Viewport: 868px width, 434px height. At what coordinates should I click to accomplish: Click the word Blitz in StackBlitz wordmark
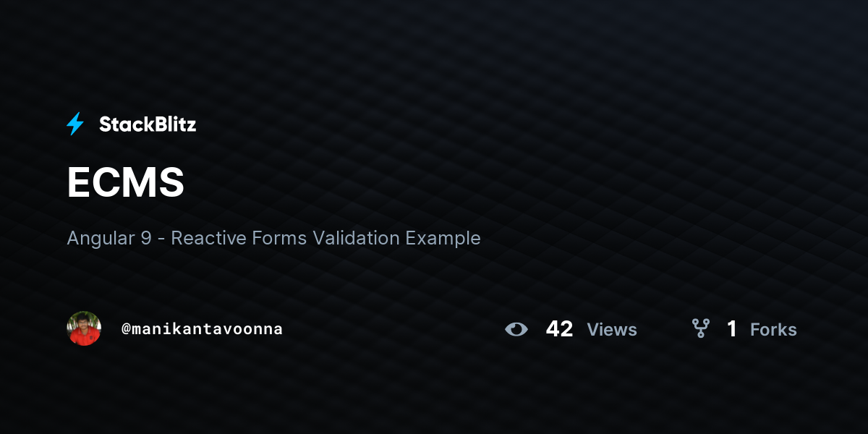(174, 124)
